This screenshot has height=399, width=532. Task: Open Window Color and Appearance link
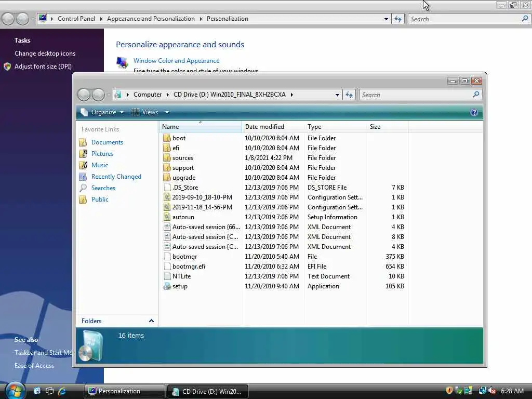[x=177, y=61]
